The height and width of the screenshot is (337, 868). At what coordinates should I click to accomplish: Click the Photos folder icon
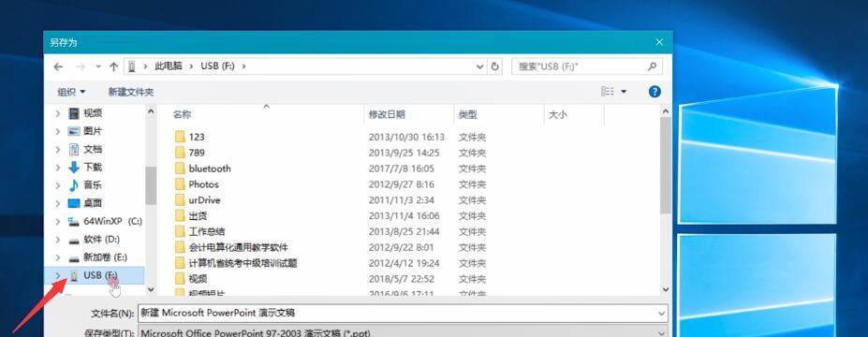pos(180,183)
